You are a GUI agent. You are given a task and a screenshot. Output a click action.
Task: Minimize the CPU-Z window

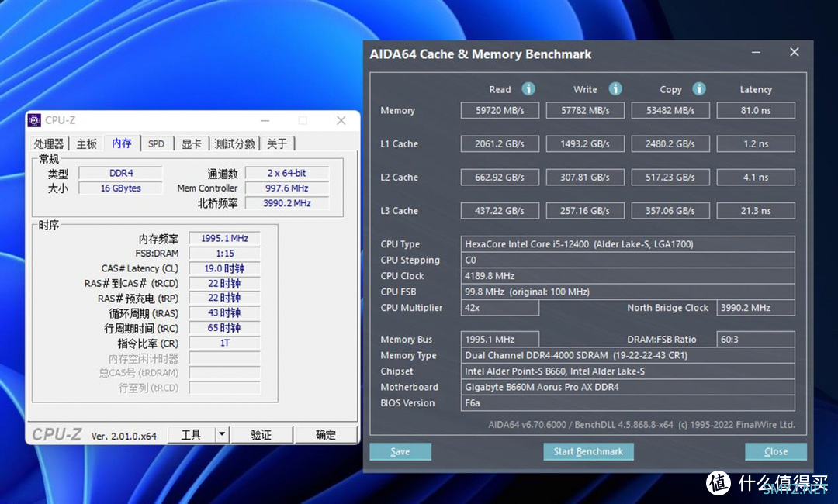click(265, 121)
